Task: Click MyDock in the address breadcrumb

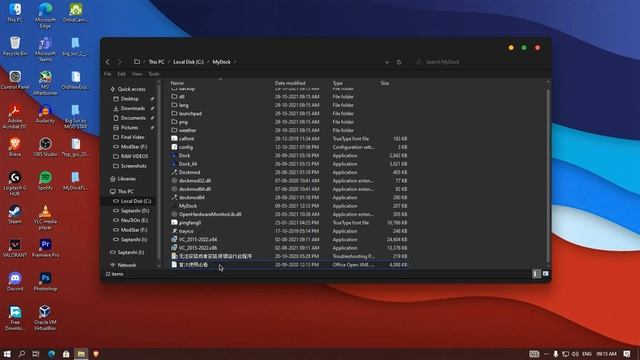Action: point(222,62)
